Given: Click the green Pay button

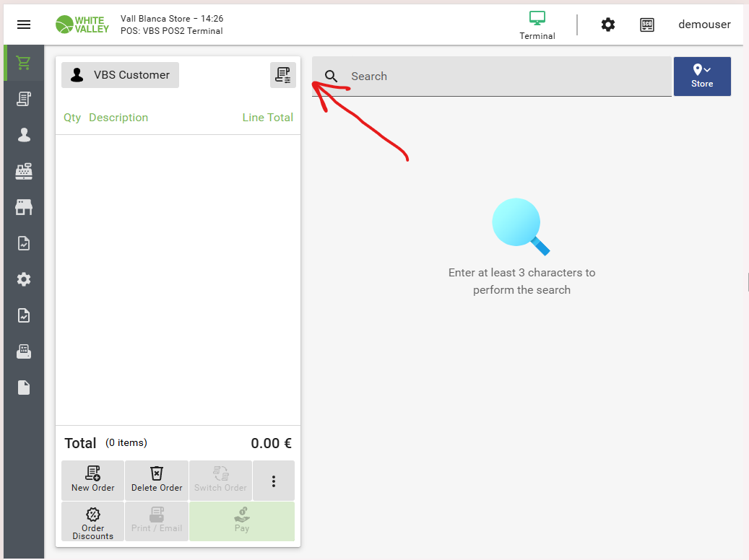Looking at the screenshot, I should pos(242,521).
